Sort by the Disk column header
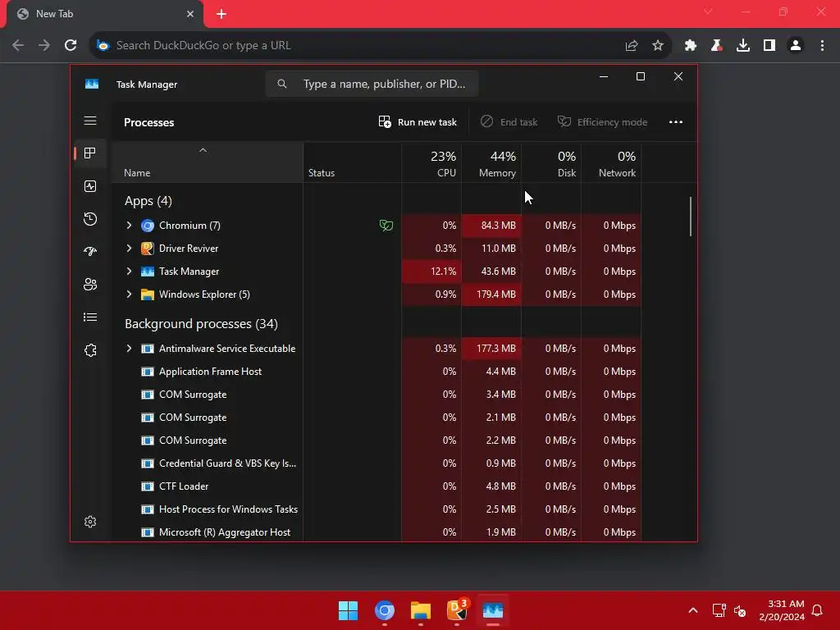Image resolution: width=840 pixels, height=630 pixels. (552, 163)
